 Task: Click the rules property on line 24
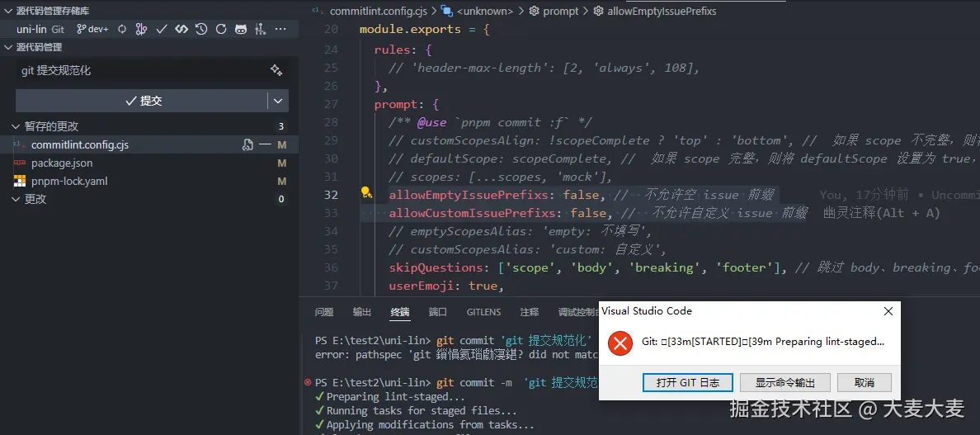(392, 50)
